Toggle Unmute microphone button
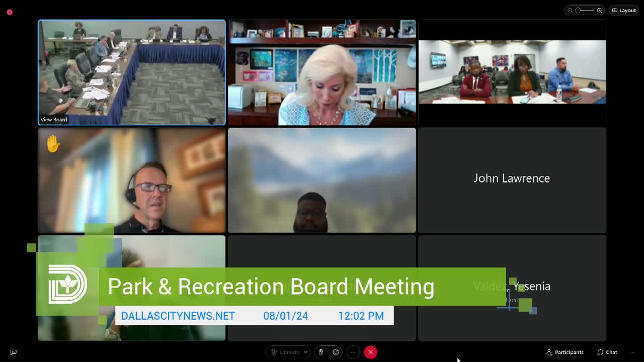Screen dimensions: 644x362 [x=286, y=352]
